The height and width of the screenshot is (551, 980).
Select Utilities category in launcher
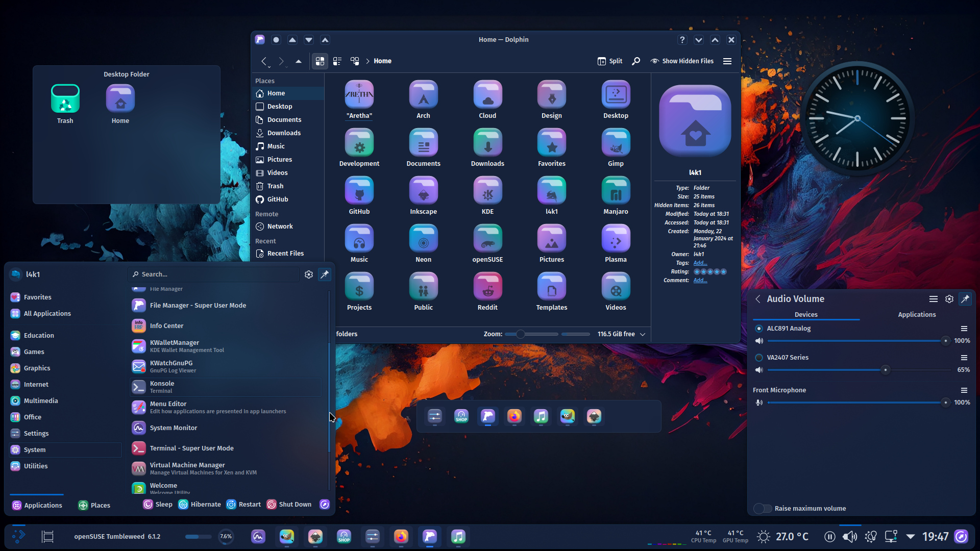tap(65, 466)
